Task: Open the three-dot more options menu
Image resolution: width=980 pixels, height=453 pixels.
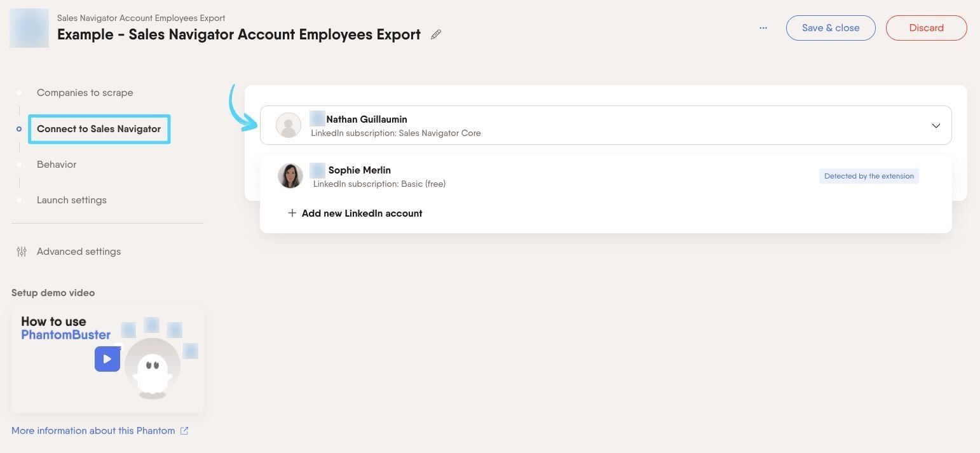Action: 763,28
